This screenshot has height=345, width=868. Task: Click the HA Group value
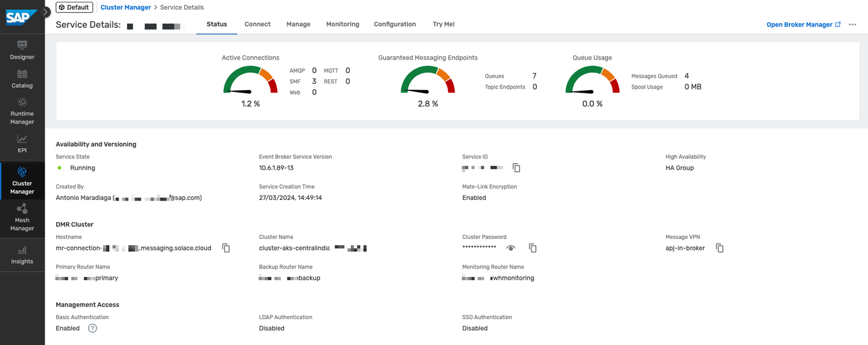pyautogui.click(x=679, y=168)
